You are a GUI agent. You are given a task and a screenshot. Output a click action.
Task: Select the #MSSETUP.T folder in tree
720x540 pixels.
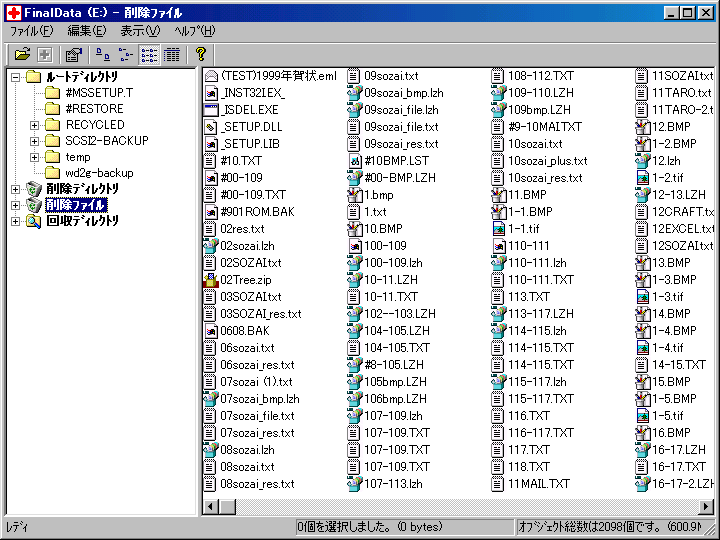(99, 93)
